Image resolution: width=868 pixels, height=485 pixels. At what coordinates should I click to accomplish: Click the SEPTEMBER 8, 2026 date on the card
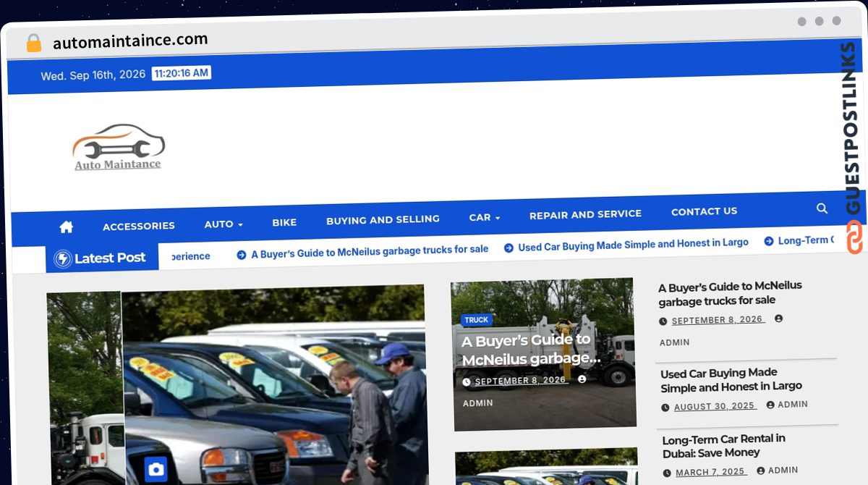[x=521, y=380]
